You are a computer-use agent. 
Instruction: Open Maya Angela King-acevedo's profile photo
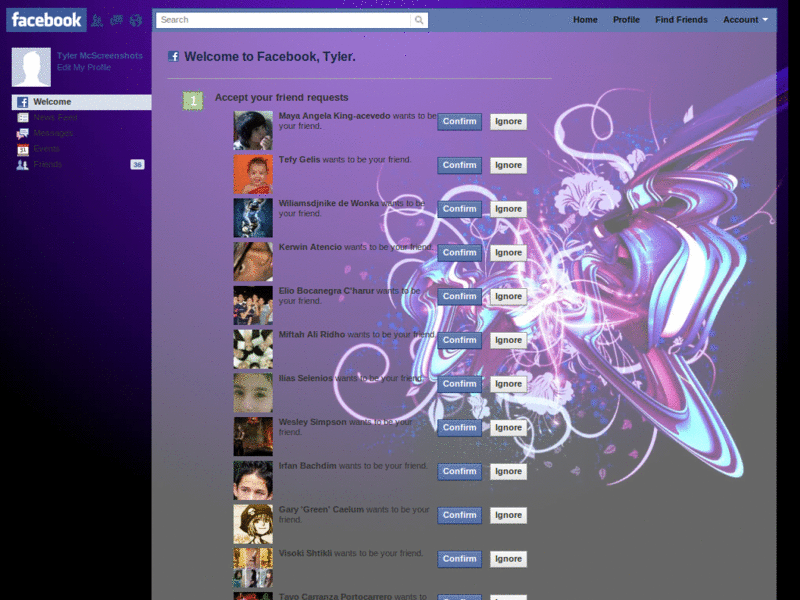pyautogui.click(x=253, y=131)
